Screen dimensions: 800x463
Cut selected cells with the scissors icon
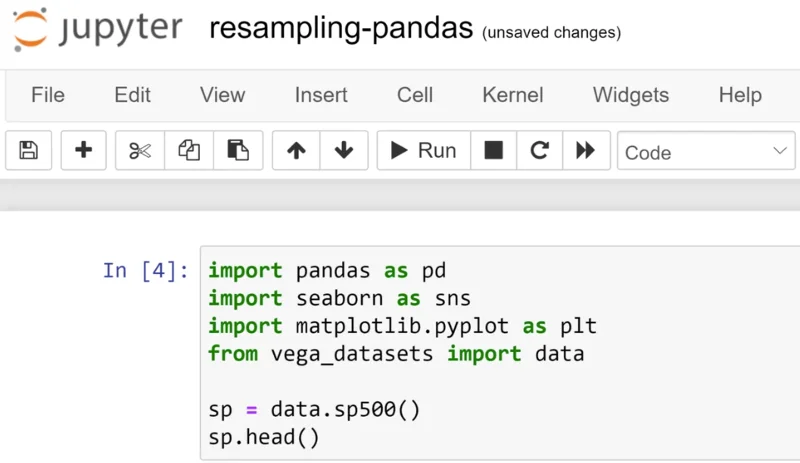click(x=140, y=150)
